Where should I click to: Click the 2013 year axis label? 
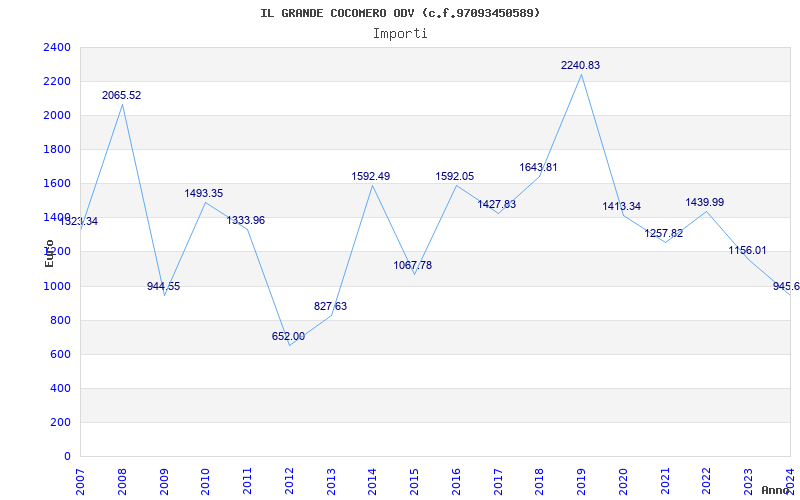click(331, 482)
